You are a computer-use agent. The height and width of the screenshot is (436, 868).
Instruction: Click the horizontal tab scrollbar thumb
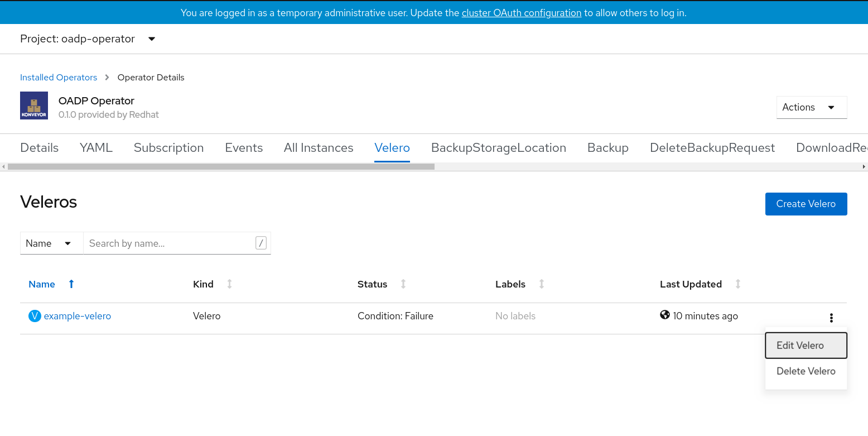[221, 166]
